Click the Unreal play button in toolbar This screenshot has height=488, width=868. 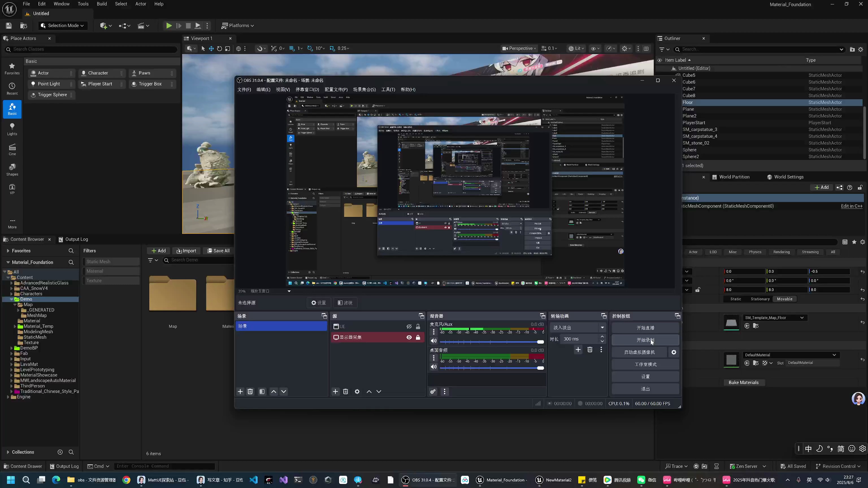169,26
